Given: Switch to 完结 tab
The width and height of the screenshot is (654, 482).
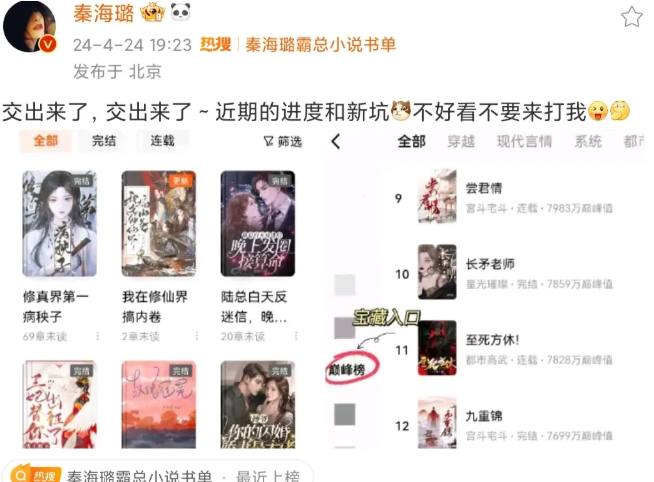Looking at the screenshot, I should pyautogui.click(x=104, y=141).
